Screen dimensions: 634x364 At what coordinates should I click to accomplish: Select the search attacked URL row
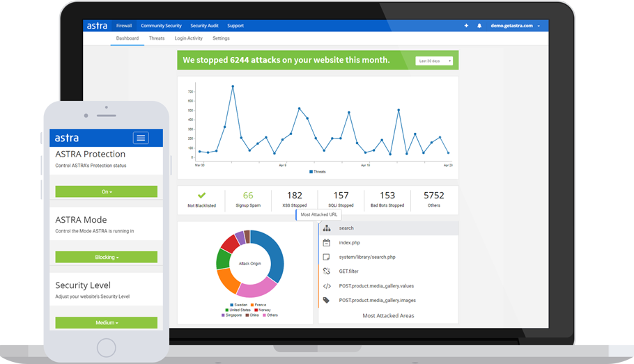389,228
